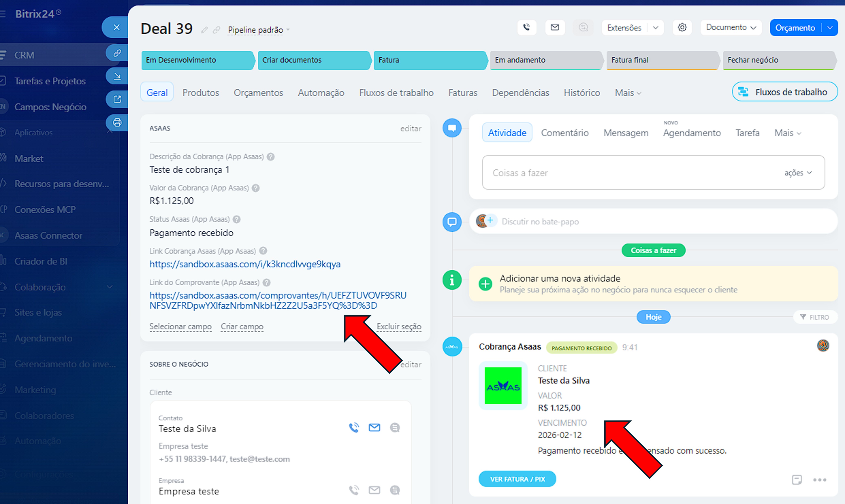Edit deal title with pencil icon
This screenshot has height=504, width=845.
pyautogui.click(x=204, y=30)
